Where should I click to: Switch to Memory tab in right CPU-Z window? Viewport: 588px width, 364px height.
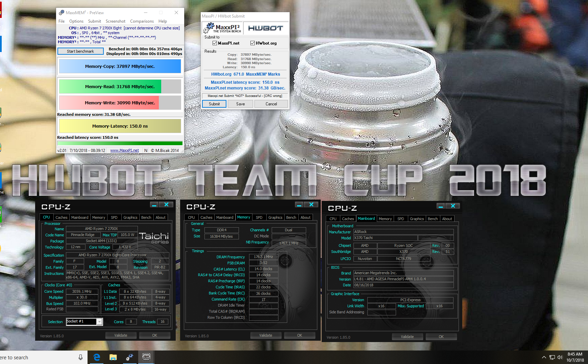[385, 219]
